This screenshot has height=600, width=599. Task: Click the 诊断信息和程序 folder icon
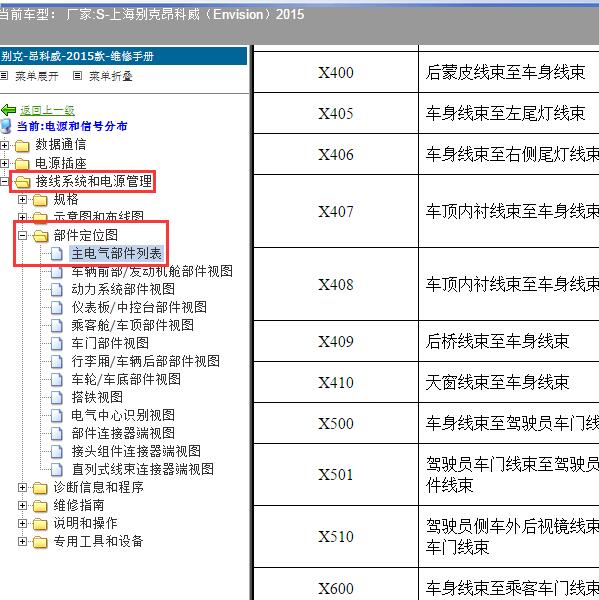click(x=40, y=488)
